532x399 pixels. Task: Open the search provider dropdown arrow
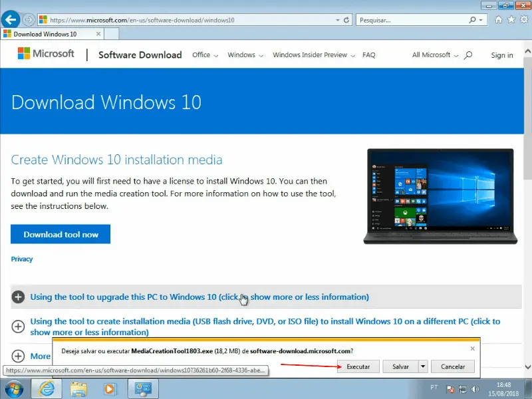coord(481,20)
